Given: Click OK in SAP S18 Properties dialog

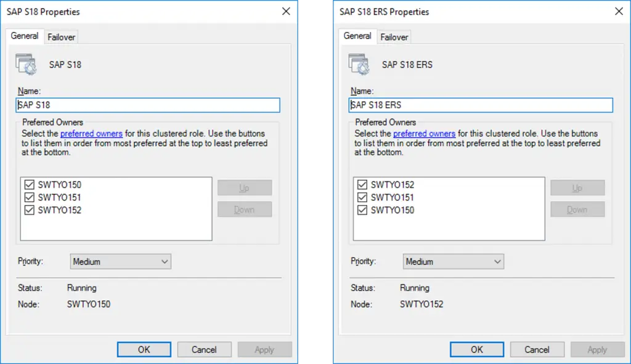Looking at the screenshot, I should pos(144,349).
